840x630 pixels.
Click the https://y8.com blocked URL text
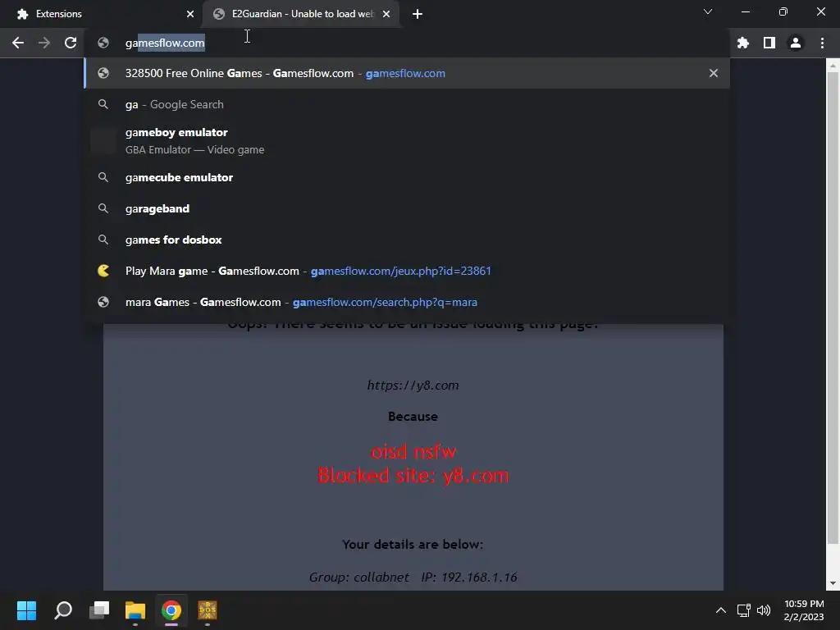[413, 386]
